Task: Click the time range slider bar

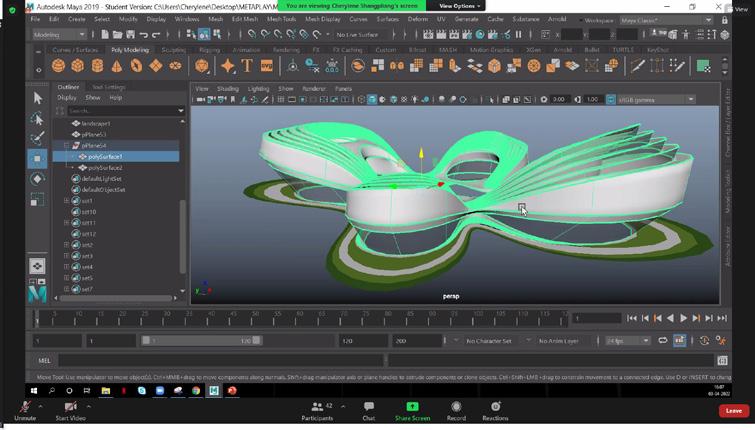Action: tap(200, 341)
